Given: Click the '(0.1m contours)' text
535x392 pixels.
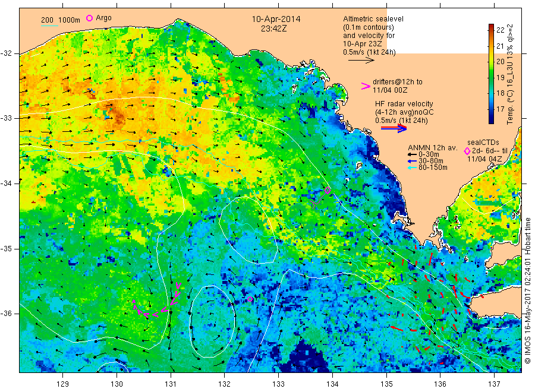Looking at the screenshot, I should pyautogui.click(x=369, y=27).
